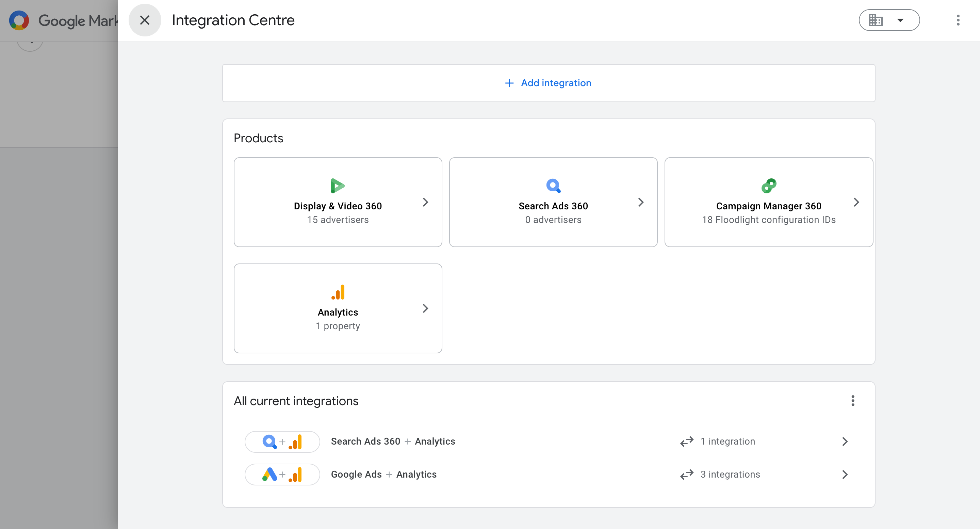Expand Campaign Manager 360 card chevron
Image resolution: width=980 pixels, height=529 pixels.
pos(856,202)
